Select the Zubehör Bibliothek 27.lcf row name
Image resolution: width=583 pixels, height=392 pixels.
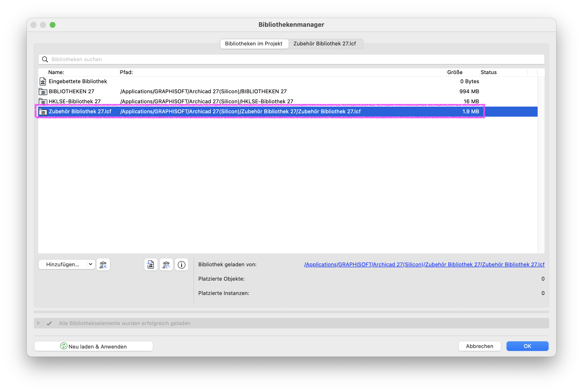click(x=80, y=111)
